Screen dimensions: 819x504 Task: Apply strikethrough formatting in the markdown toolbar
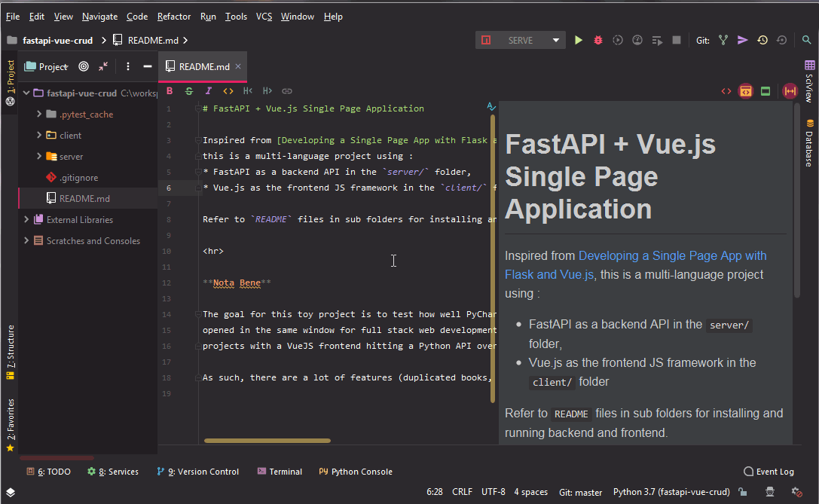point(189,91)
